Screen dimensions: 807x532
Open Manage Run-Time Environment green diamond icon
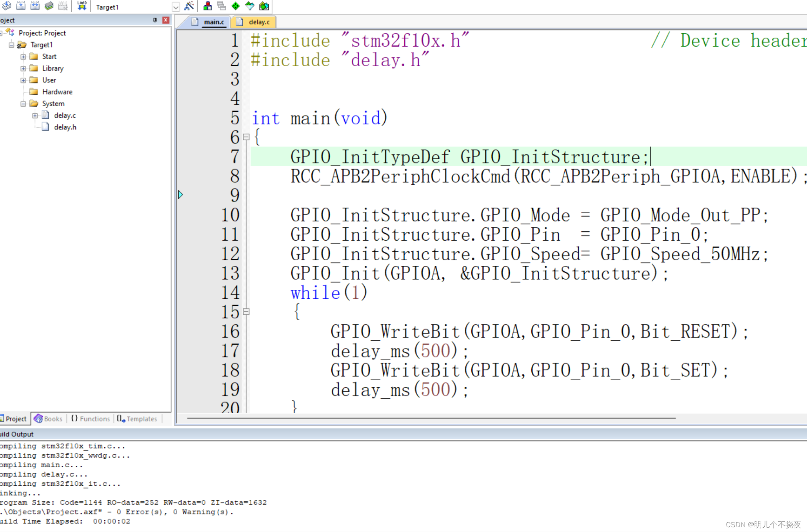(236, 6)
